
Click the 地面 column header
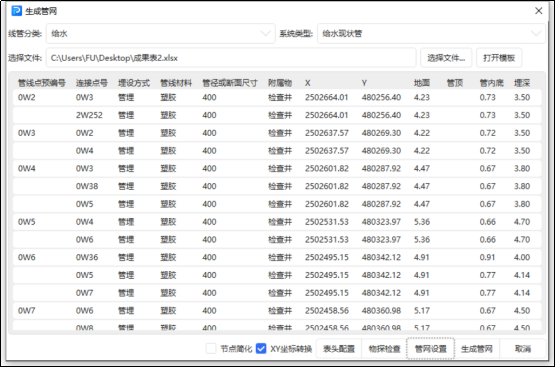pyautogui.click(x=422, y=83)
